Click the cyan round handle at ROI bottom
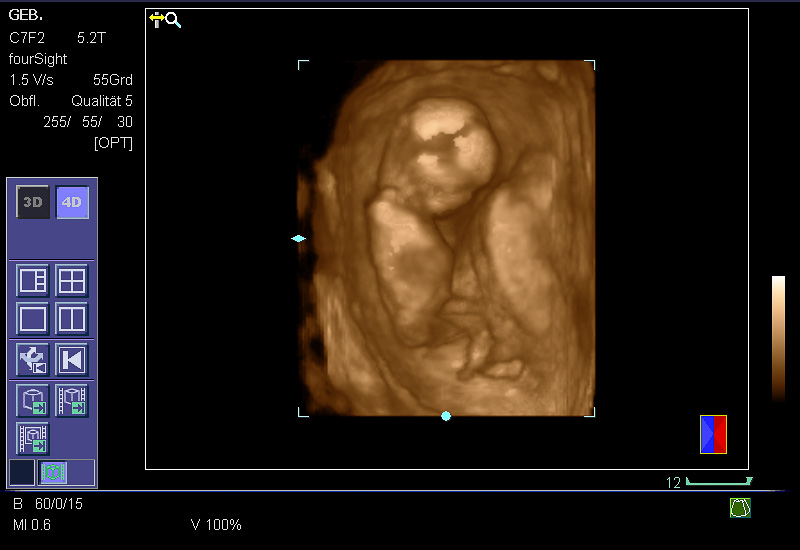The image size is (800, 550). [x=446, y=416]
